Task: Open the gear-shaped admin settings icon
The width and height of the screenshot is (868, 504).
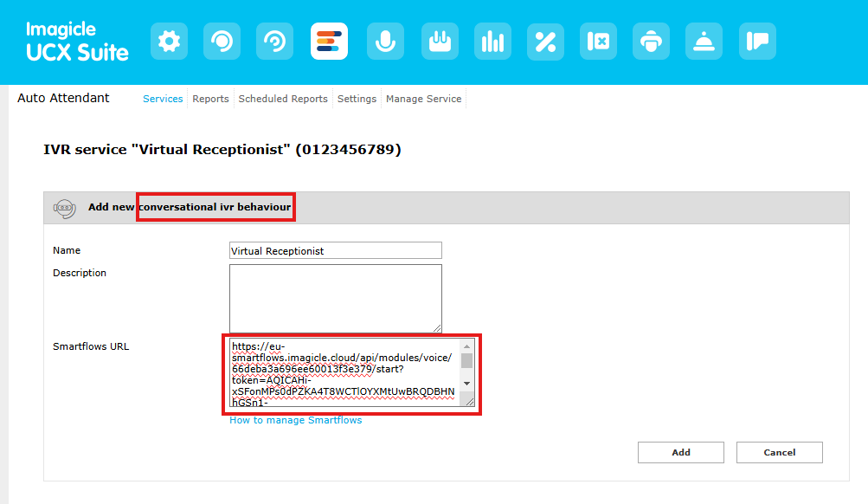Action: (169, 42)
